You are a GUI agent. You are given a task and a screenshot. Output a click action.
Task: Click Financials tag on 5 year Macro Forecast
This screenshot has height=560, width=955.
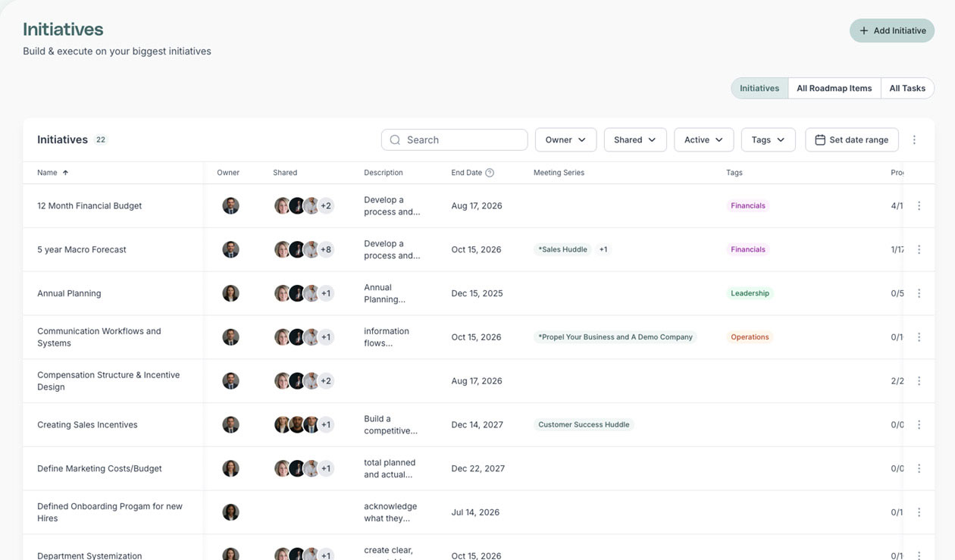748,249
